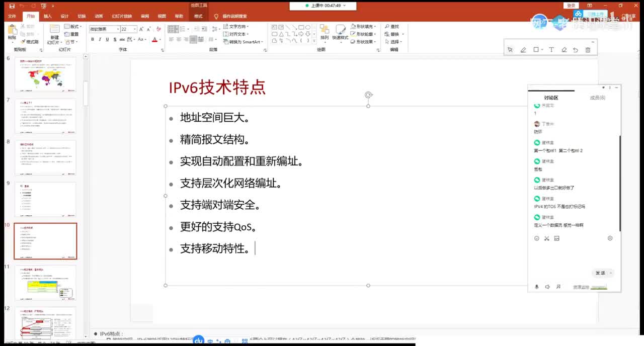The height and width of the screenshot is (346, 644).
Task: Switch to Insert (插入) ribbon tab
Action: [48, 16]
